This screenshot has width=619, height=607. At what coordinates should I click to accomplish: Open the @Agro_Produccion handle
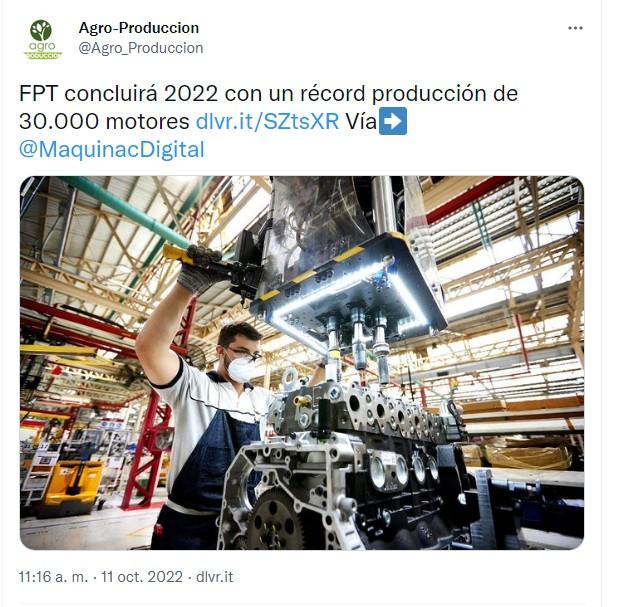pyautogui.click(x=141, y=48)
